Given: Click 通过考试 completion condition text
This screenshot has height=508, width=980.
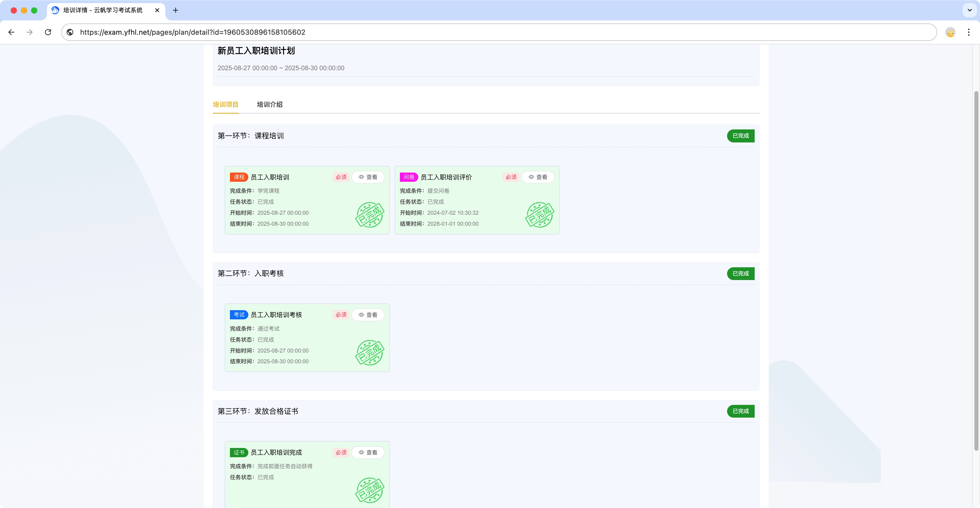Looking at the screenshot, I should (268, 329).
